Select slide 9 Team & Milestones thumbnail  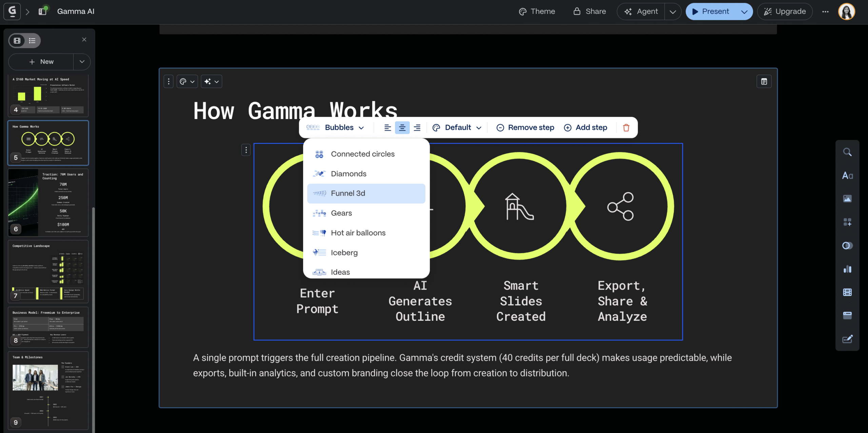pyautogui.click(x=48, y=390)
